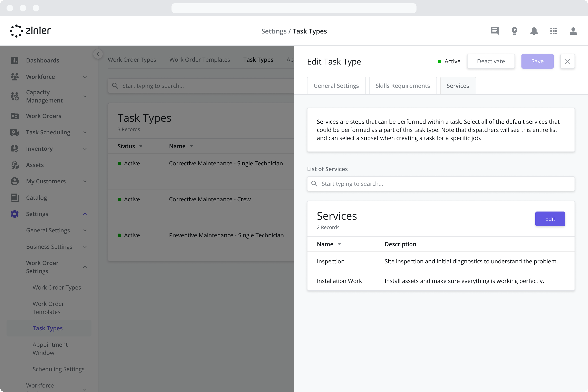
Task: Expand the Workforce menu chevron
Action: click(x=85, y=77)
